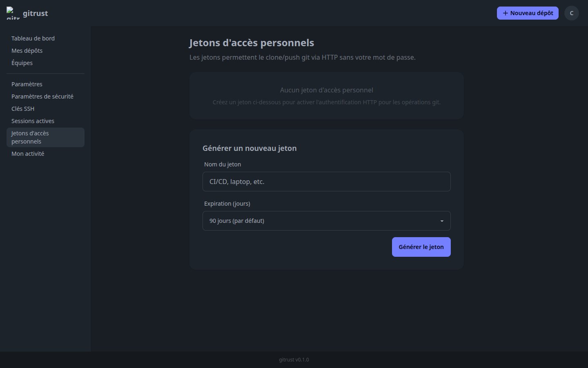The width and height of the screenshot is (588, 368).
Task: Click the token name input field
Action: (326, 182)
